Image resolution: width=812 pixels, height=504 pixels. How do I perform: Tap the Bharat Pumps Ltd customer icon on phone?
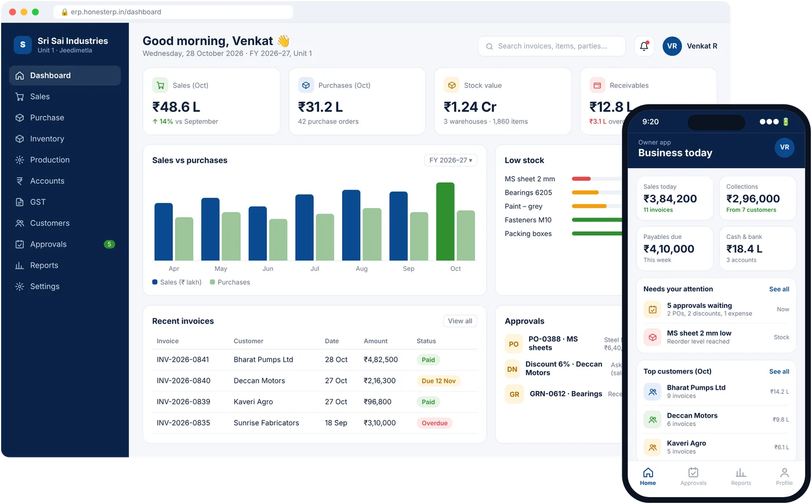(x=652, y=391)
